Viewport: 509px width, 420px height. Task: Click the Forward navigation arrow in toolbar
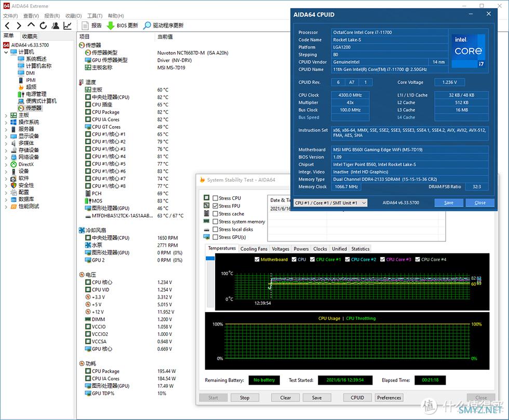click(x=19, y=25)
